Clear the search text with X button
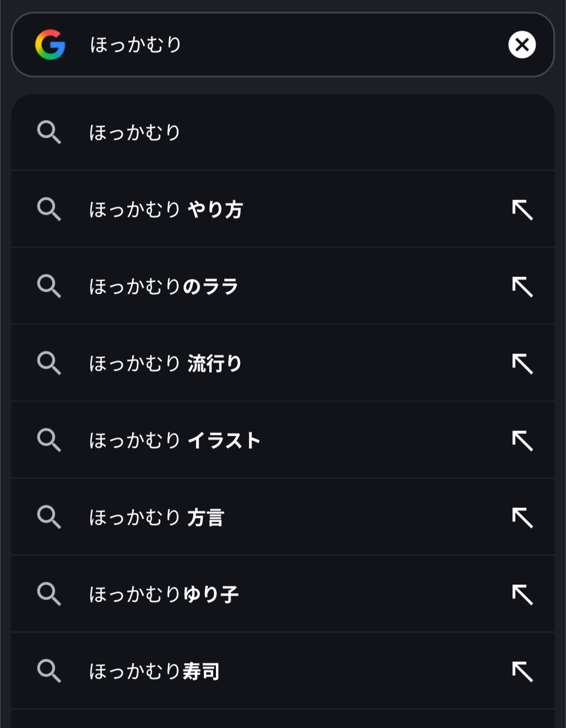 pyautogui.click(x=521, y=45)
